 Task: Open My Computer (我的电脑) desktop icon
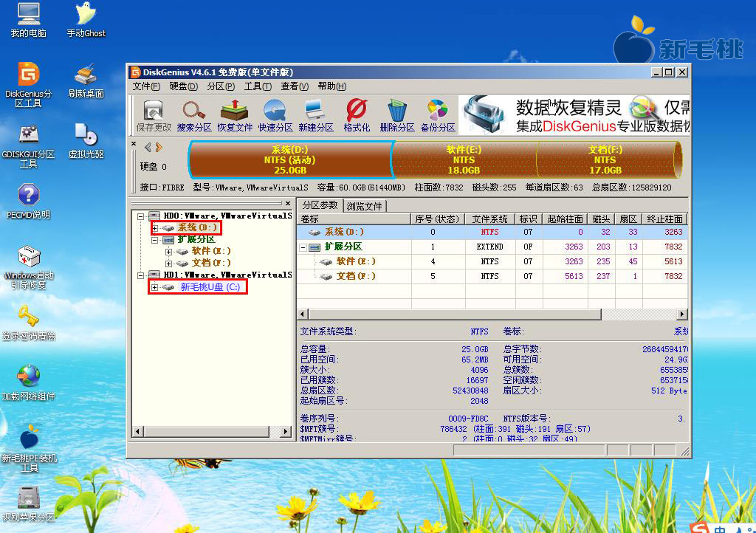pyautogui.click(x=29, y=20)
